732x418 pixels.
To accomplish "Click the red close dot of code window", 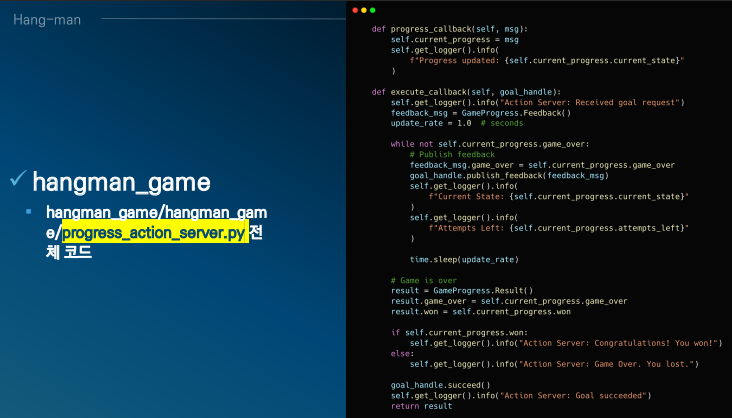I will 355,10.
